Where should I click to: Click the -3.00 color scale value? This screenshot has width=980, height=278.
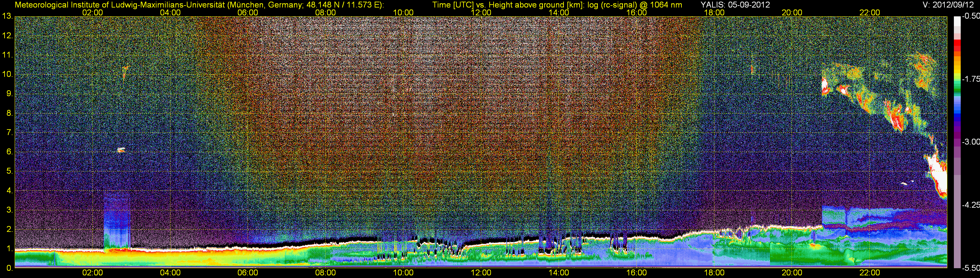(x=971, y=142)
